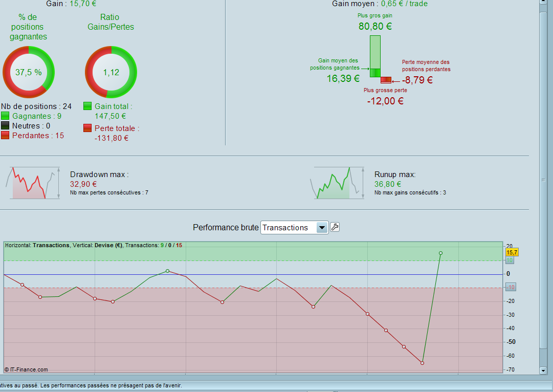553x392 pixels.
Task: Click the Runup max green chart thumbnail
Action: click(x=337, y=183)
